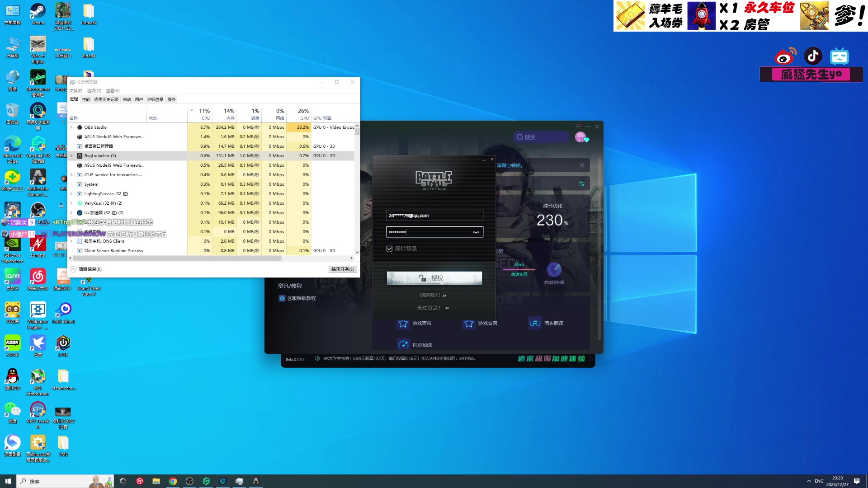This screenshot has height=488, width=868.
Task: Open the notification center icon
Action: [x=857, y=481]
